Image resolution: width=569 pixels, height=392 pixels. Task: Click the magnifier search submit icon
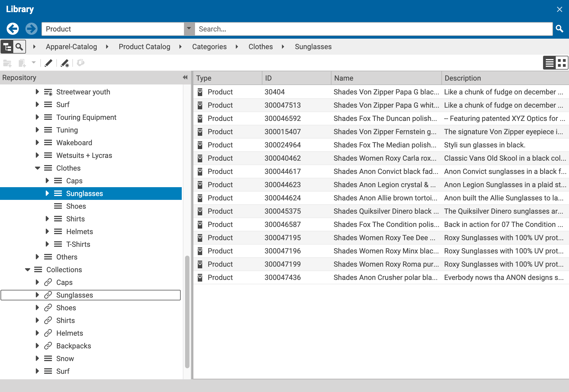pyautogui.click(x=559, y=29)
